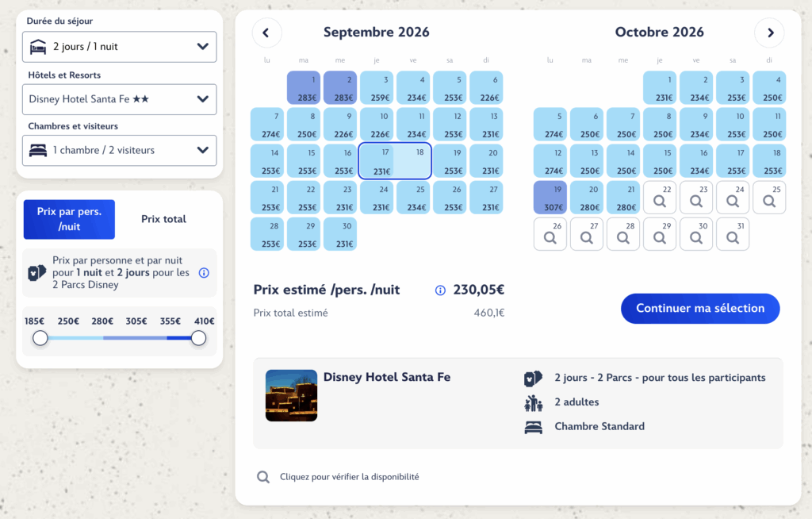812x519 pixels.
Task: Switch to Prix total display
Action: (163, 219)
